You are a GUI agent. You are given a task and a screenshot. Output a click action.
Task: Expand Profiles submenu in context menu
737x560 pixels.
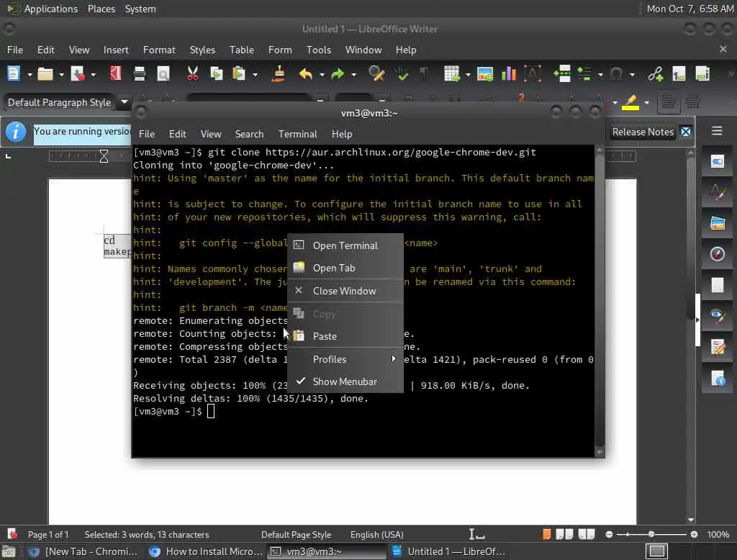tap(345, 359)
